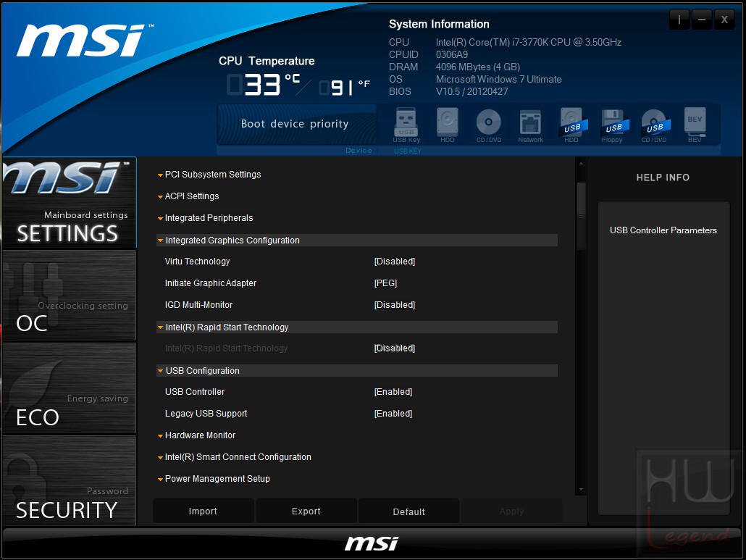Select the USB Controller label

[195, 392]
